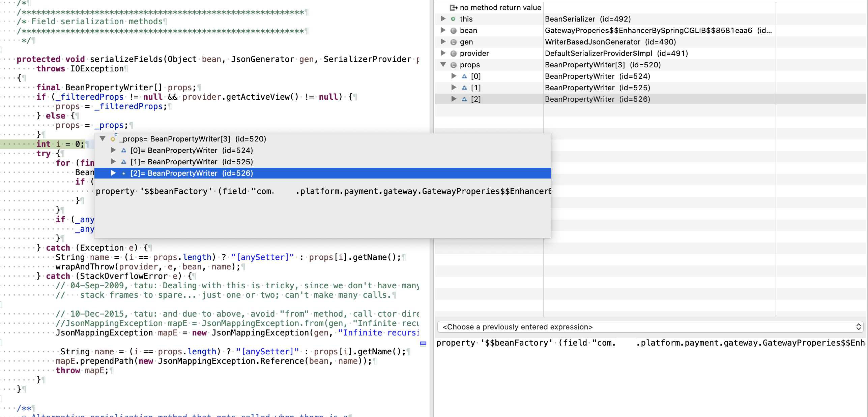Image resolution: width=868 pixels, height=417 pixels.
Task: Click the triangle icon beside [1]= in popup
Action: 124,162
